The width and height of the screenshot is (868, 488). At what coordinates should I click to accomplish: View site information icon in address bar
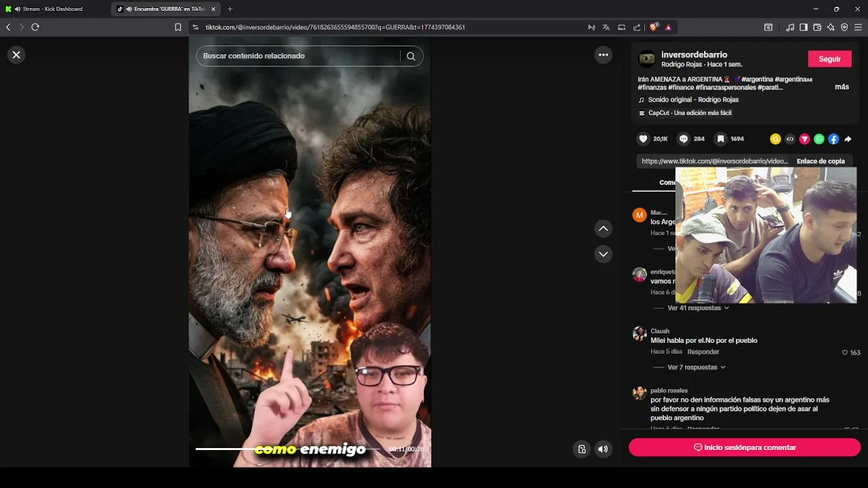coord(195,27)
